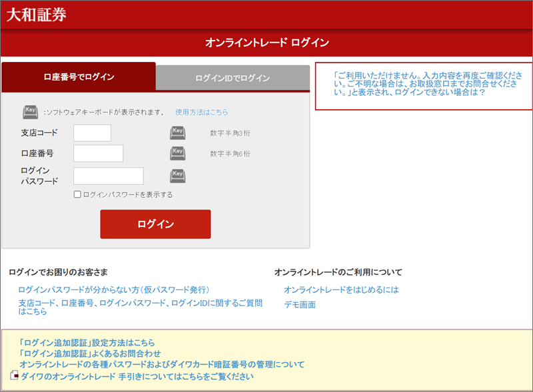This screenshot has height=392, width=533.
Task: Click the ログインでお困りのお客さま heading
Action: pos(58,272)
